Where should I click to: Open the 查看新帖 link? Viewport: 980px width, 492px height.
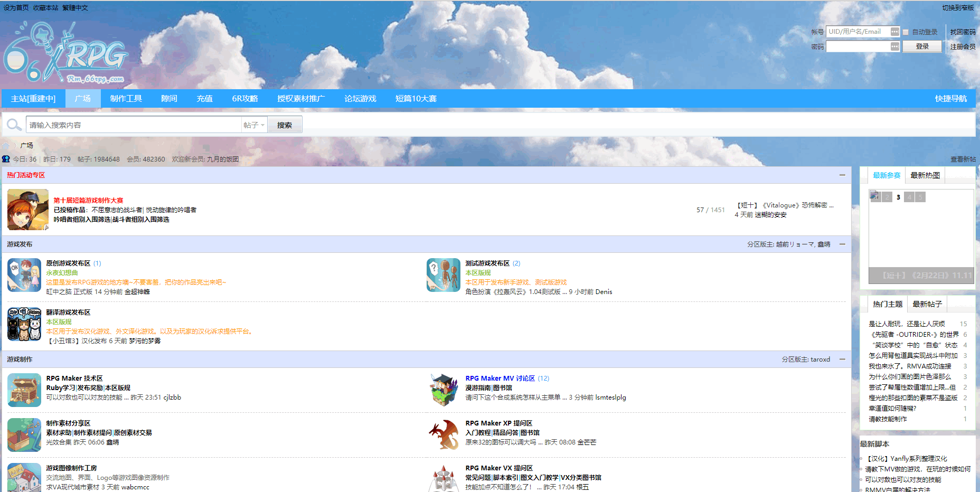963,159
